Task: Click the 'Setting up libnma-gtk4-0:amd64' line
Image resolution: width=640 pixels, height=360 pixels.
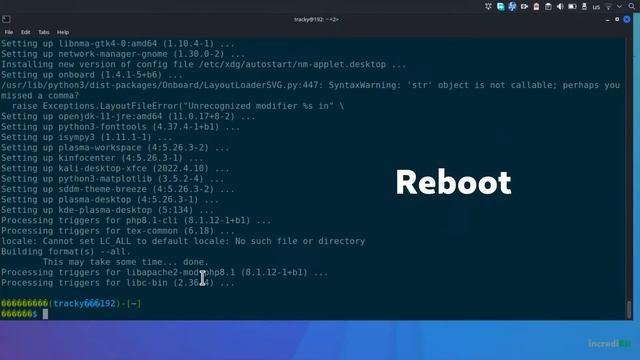Action: pyautogui.click(x=118, y=43)
